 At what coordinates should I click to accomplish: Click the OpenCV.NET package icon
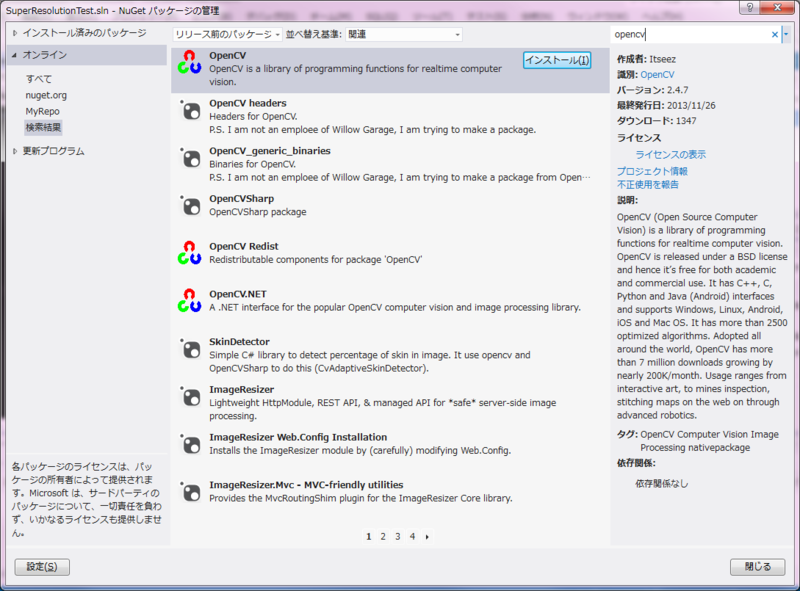coord(189,302)
